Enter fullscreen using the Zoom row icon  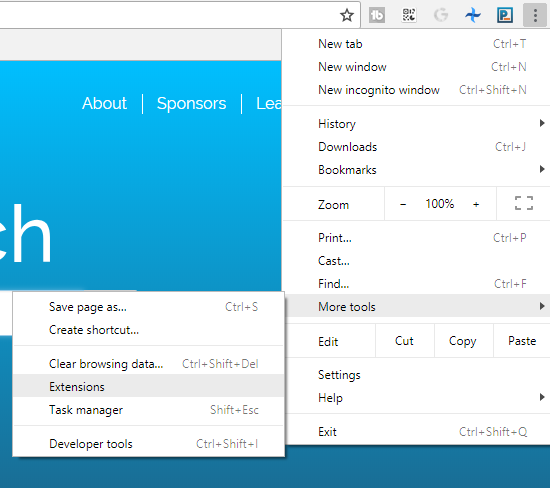523,203
